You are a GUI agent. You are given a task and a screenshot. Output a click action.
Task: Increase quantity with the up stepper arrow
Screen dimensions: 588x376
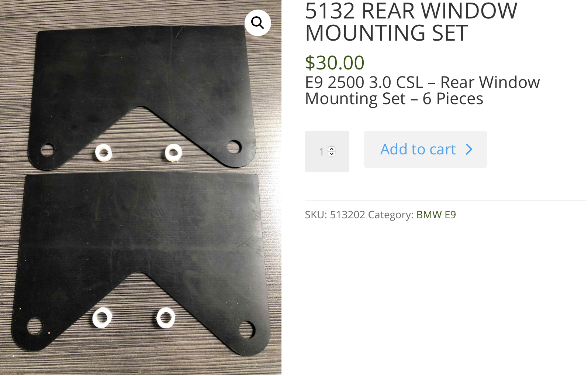(332, 149)
